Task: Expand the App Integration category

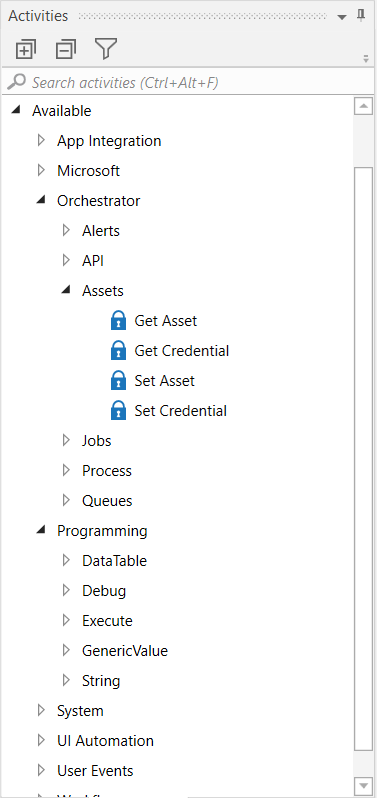Action: [41, 140]
